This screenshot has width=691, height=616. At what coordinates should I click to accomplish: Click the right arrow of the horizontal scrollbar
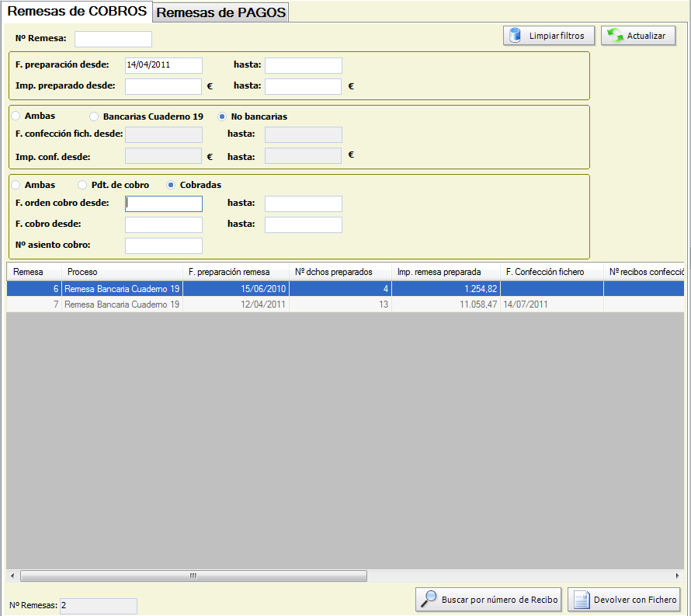[x=678, y=576]
